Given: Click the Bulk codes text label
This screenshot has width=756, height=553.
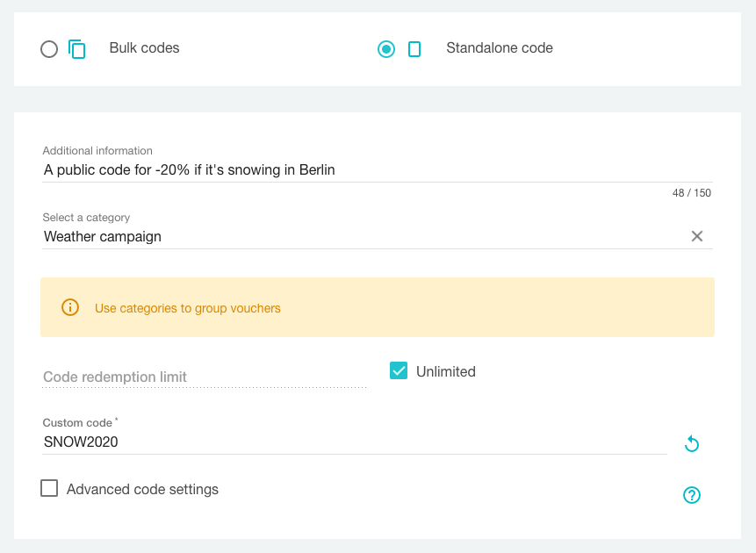Looking at the screenshot, I should coord(144,48).
